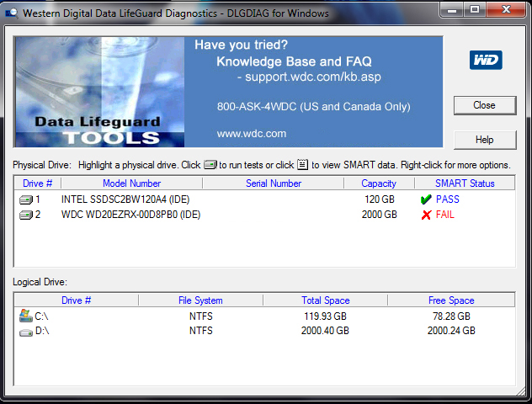Select the D:\ logical drive
The height and width of the screenshot is (404, 532).
pyautogui.click(x=42, y=331)
